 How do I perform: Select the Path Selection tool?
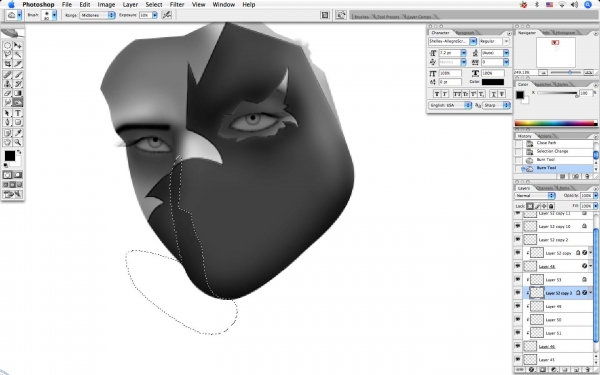tap(7, 113)
